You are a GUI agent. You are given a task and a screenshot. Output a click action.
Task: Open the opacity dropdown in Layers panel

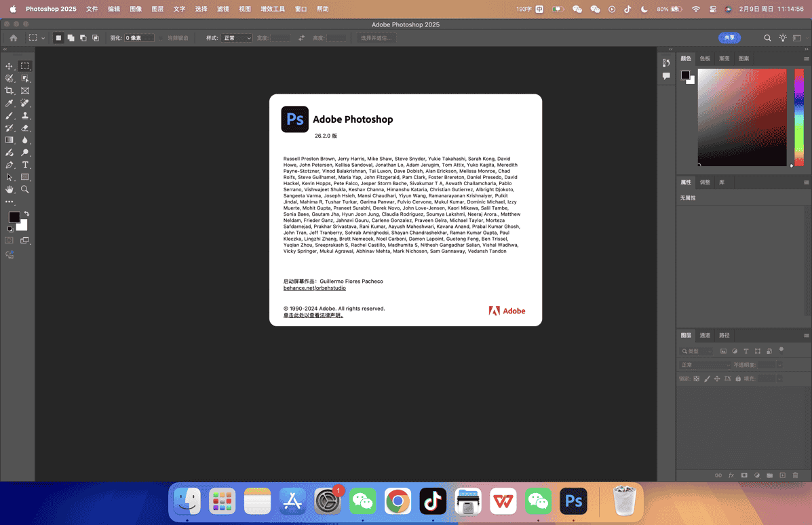(x=779, y=365)
